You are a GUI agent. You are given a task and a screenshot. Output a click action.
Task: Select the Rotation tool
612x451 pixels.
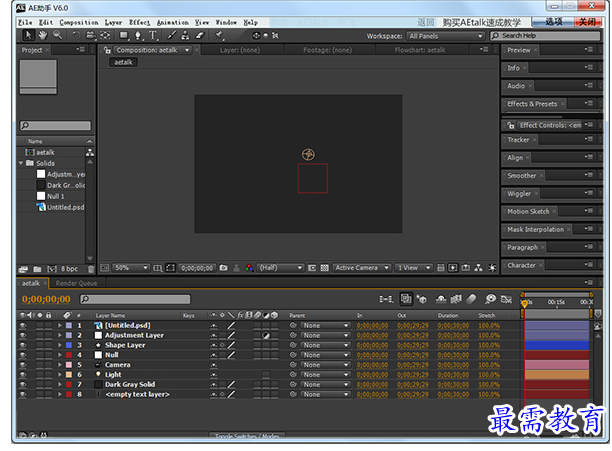point(76,36)
